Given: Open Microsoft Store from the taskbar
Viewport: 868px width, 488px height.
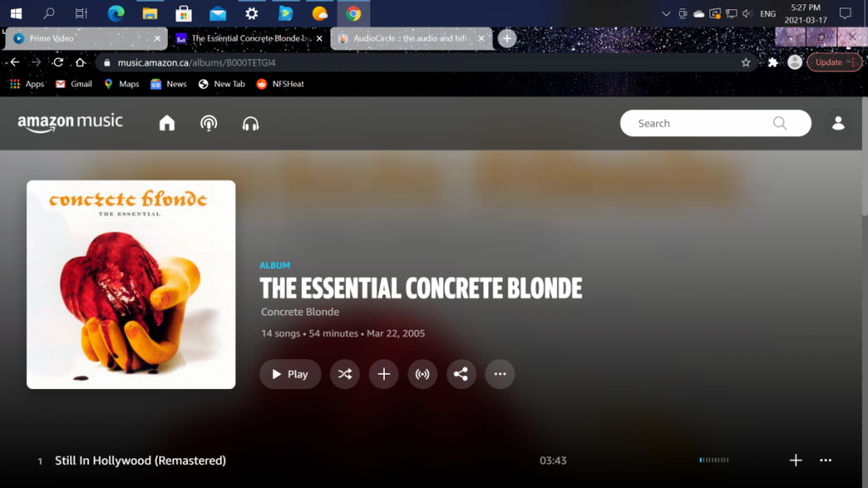Looking at the screenshot, I should tap(183, 14).
